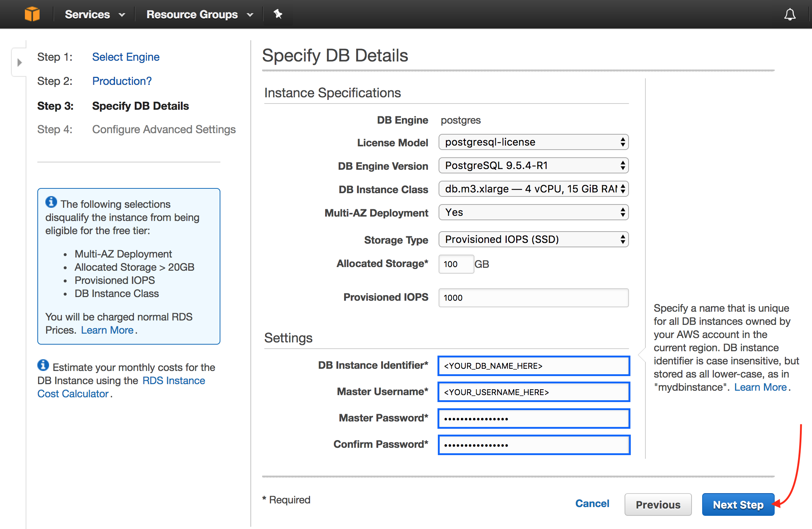812x529 pixels.
Task: Select Step 4 Configure Advanced Settings
Action: pos(164,129)
